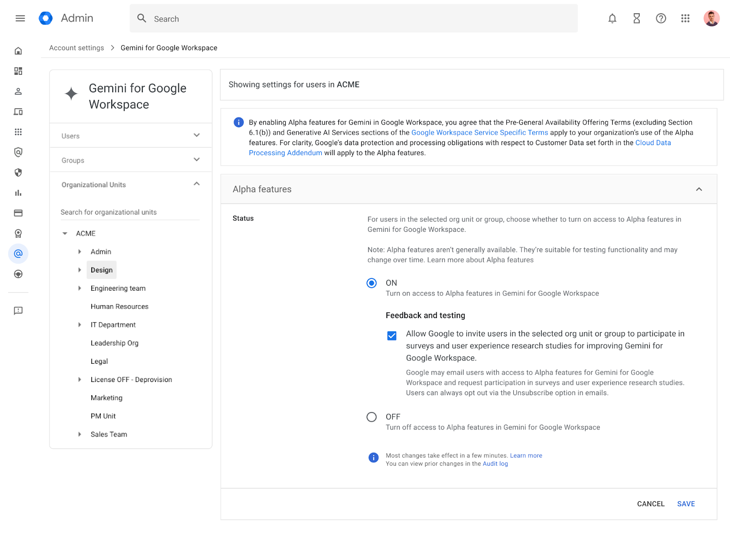This screenshot has height=560, width=730.
Task: Go to Home in the left sidebar
Action: [x=18, y=51]
